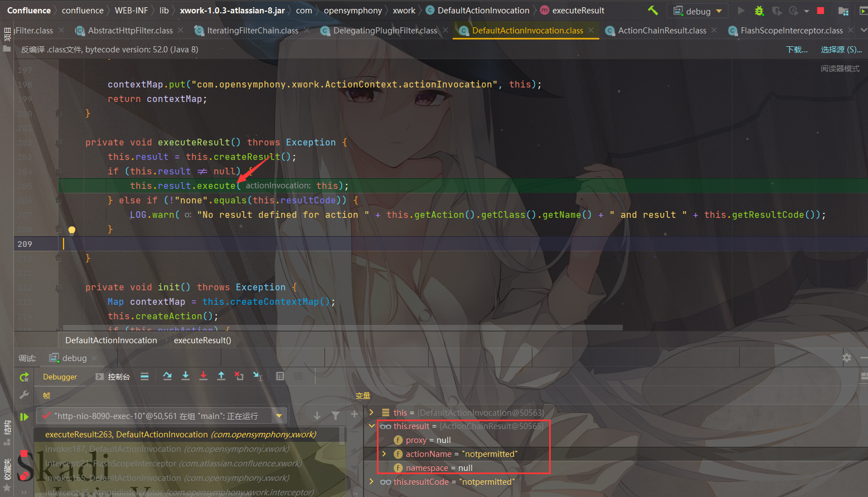Image resolution: width=868 pixels, height=497 pixels.
Task: Click the Step Over icon
Action: 167,376
